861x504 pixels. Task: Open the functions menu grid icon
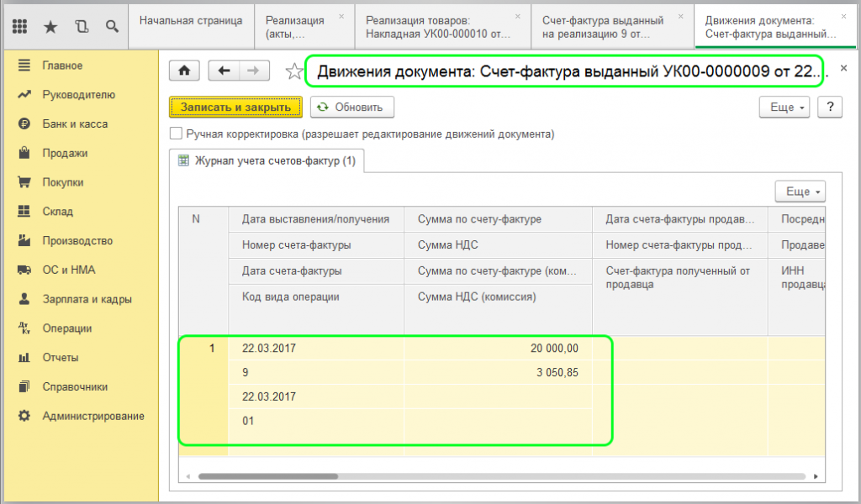pyautogui.click(x=18, y=26)
